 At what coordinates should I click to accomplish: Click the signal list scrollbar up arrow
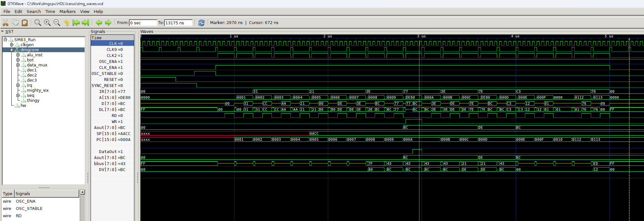coord(82,192)
